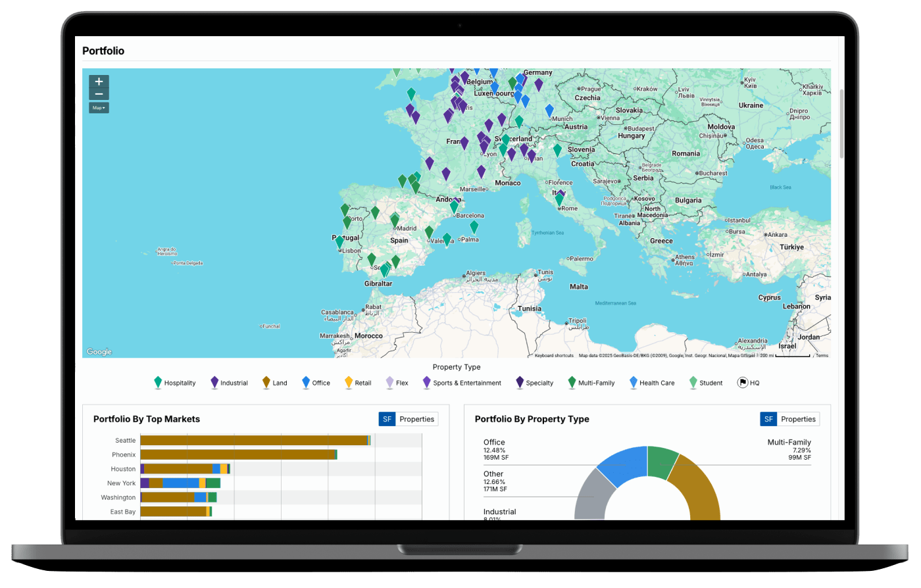This screenshot has height=588, width=921.
Task: Click the map zoom out minus button
Action: (x=99, y=94)
